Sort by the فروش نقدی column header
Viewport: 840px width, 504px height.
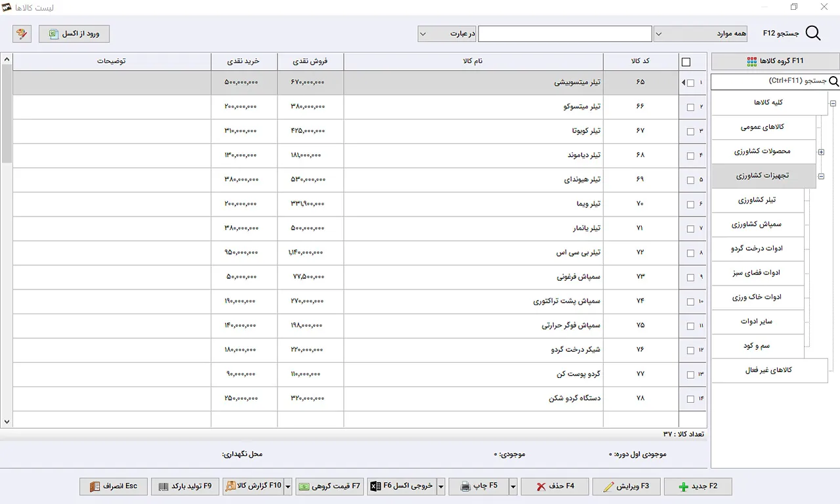(310, 62)
